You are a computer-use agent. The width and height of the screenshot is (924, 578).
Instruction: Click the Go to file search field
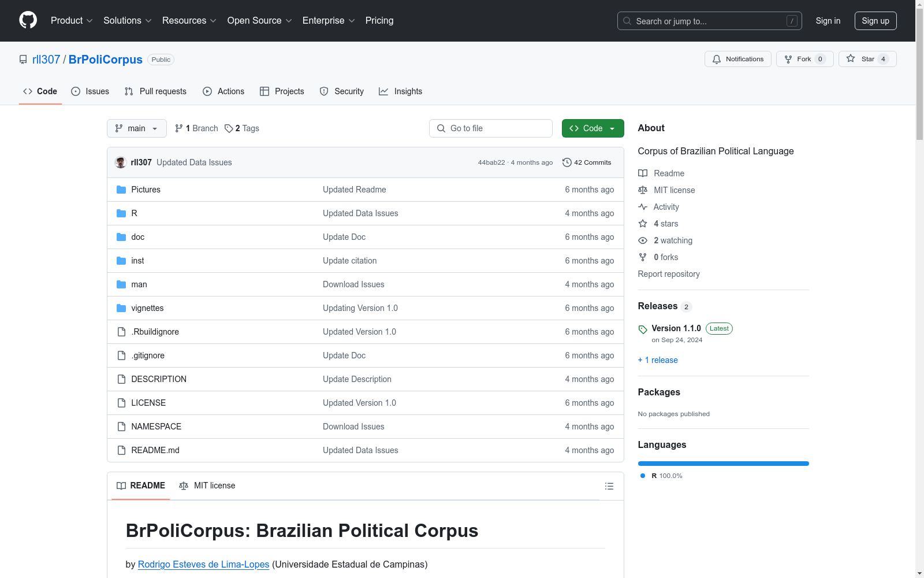point(491,128)
